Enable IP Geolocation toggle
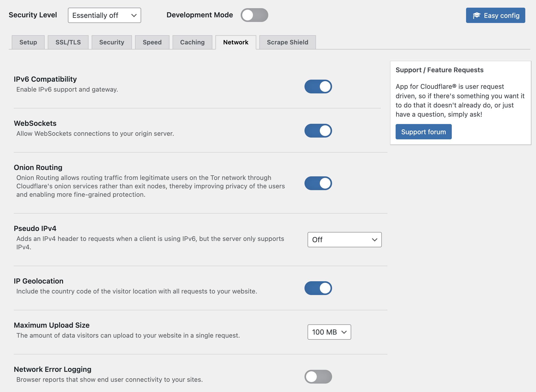Image resolution: width=536 pixels, height=392 pixels. pos(318,288)
